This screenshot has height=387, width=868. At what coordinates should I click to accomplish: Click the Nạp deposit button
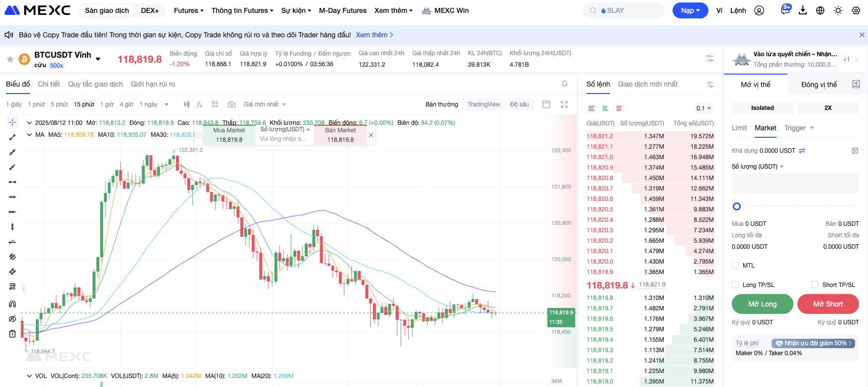[690, 10]
